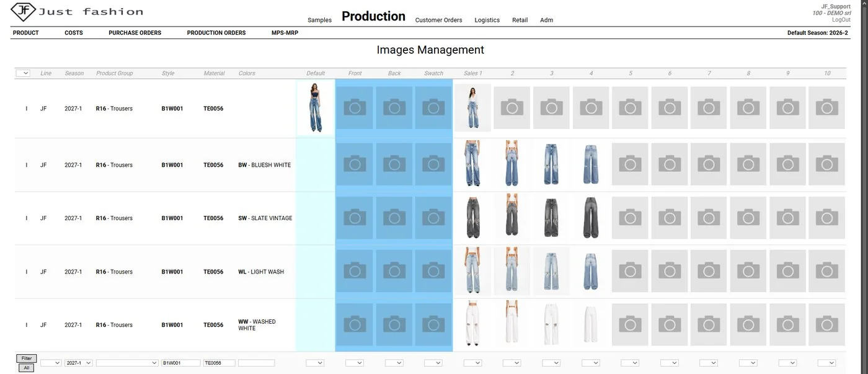Open the Season filter dropdown showing 2027-1
This screenshot has height=374, width=868.
coord(79,363)
